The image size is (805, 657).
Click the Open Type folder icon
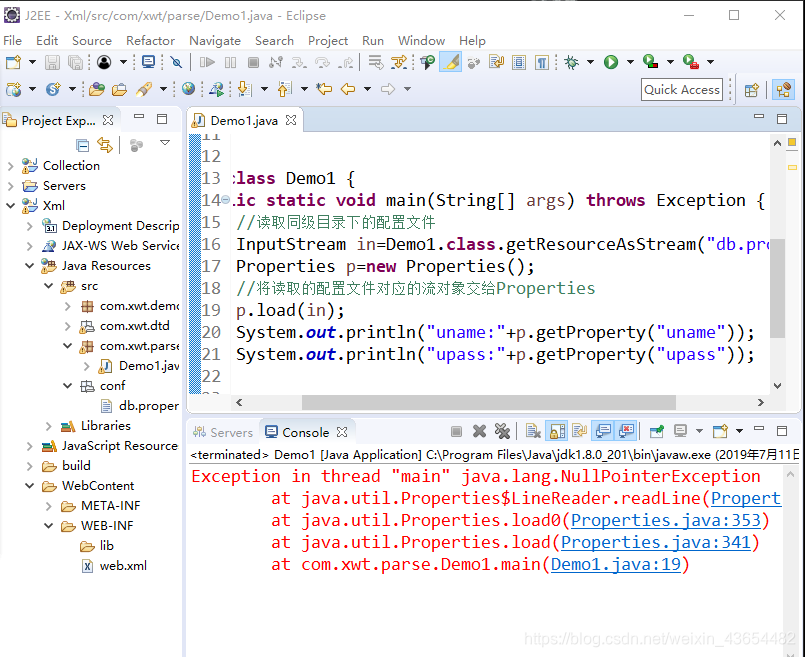tap(97, 89)
